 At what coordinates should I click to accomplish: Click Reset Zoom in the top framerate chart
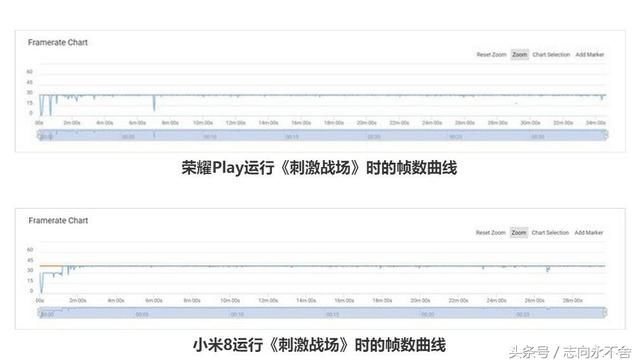coord(491,54)
